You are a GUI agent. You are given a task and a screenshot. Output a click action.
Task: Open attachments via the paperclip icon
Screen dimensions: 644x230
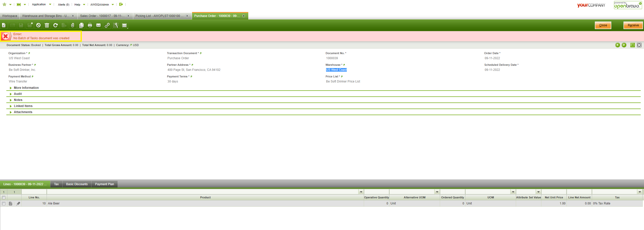(x=73, y=25)
